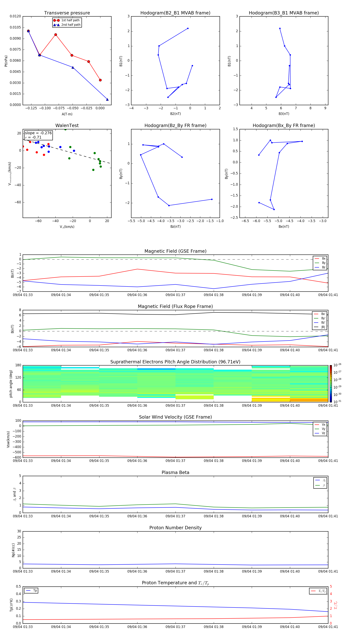The image size is (351, 644).
Task: Click the 'Vz' legend entry in velocity plot
Action: click(320, 433)
